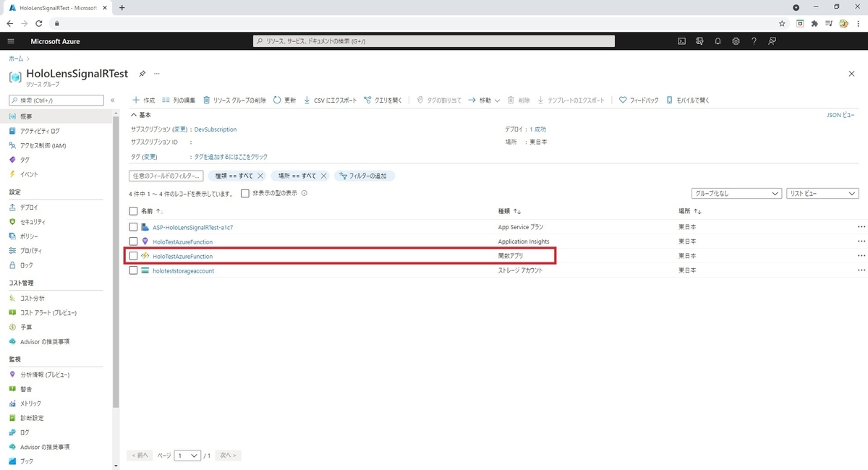Open the Cloud Shell icon
The height and width of the screenshot is (470, 868).
681,41
